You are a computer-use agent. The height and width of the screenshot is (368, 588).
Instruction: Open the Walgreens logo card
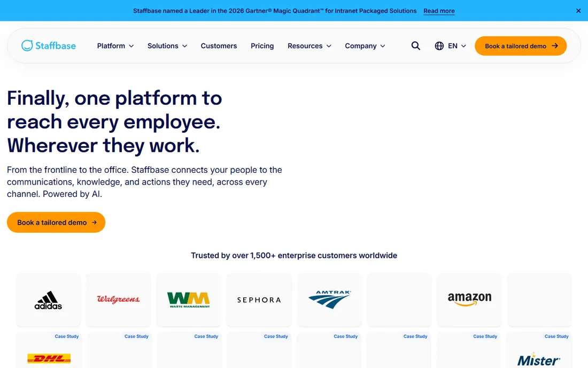click(x=119, y=300)
